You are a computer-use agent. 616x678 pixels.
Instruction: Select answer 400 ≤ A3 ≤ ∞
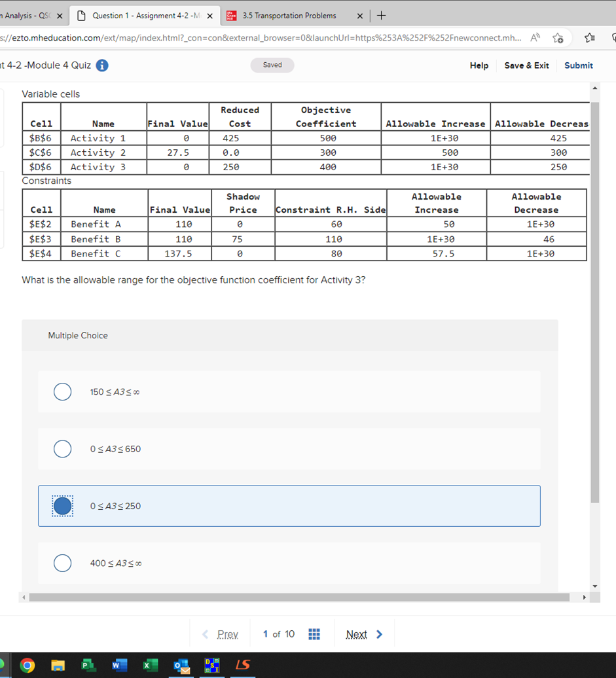tap(62, 563)
